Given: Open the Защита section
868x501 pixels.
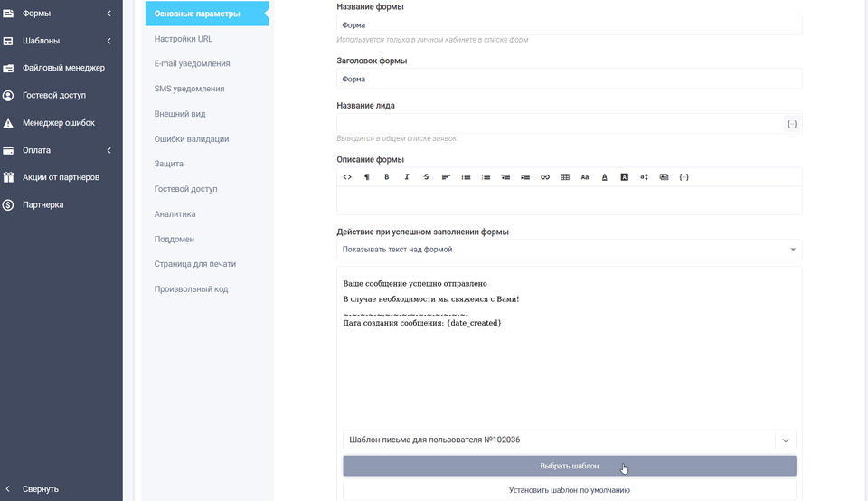Looking at the screenshot, I should [x=169, y=164].
